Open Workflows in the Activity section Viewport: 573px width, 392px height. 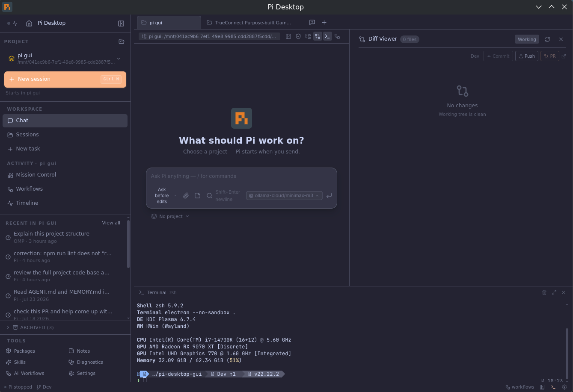coord(65,189)
